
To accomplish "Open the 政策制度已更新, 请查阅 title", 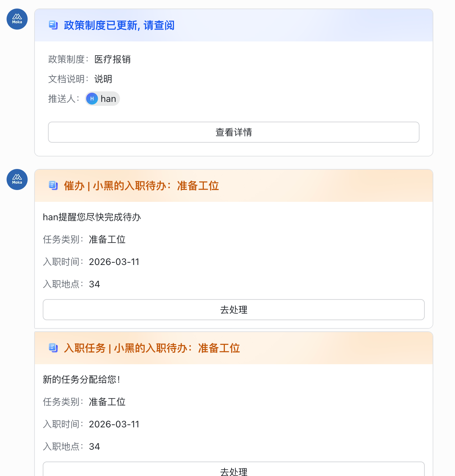I will [x=119, y=25].
